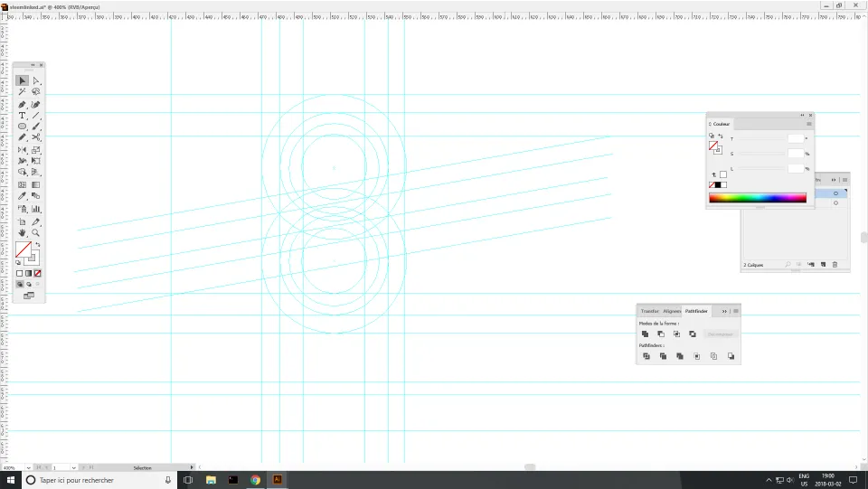
Task: Open the zoom level dropdown at bottom left
Action: [28, 468]
